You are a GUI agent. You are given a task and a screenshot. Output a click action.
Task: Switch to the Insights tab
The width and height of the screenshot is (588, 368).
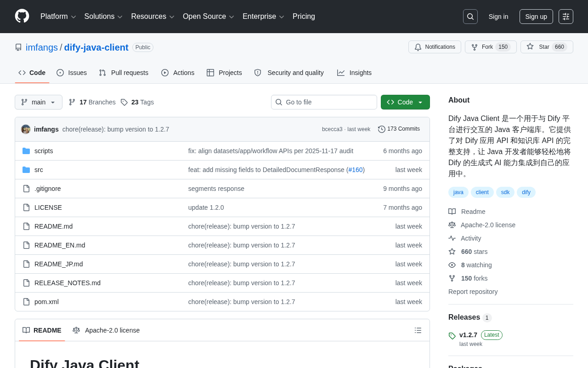coord(354,73)
